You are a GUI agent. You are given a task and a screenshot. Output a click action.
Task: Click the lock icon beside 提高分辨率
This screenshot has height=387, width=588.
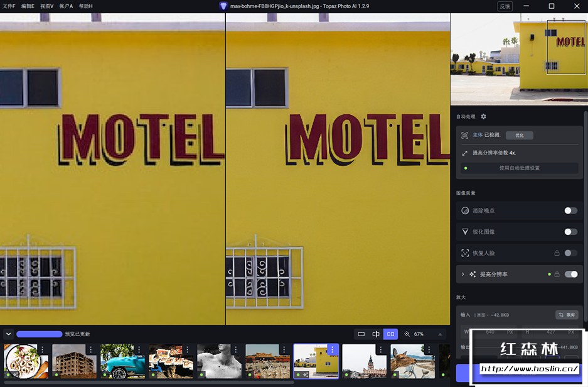[557, 275]
